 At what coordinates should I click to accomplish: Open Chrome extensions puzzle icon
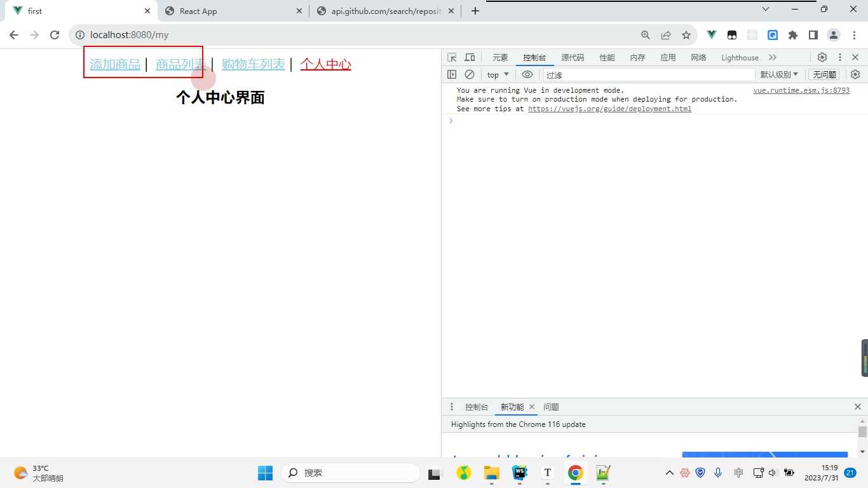click(792, 35)
